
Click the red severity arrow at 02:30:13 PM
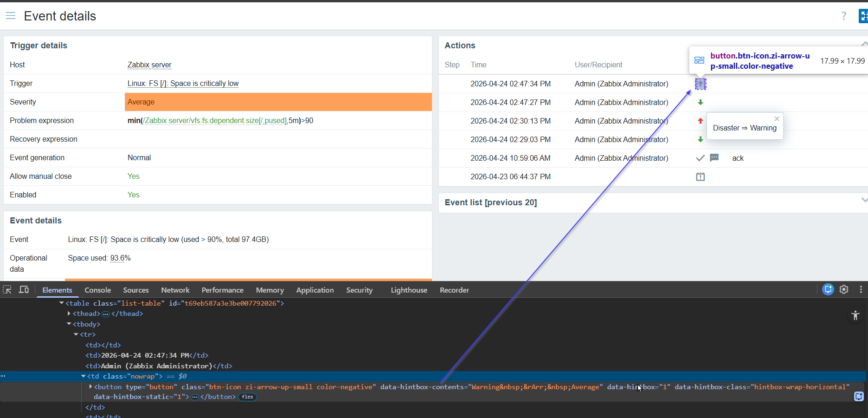(700, 121)
